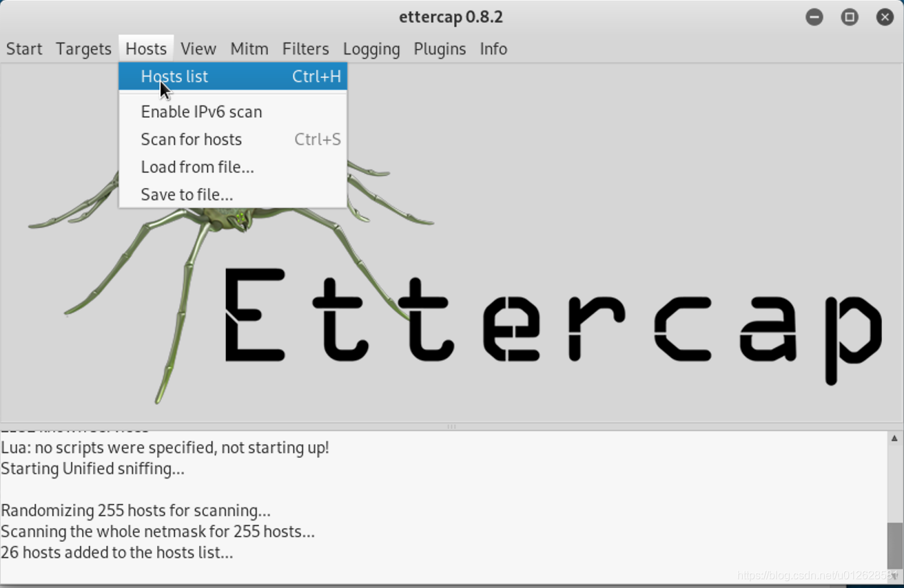This screenshot has width=904, height=588.
Task: Open the Targets menu
Action: (x=83, y=49)
